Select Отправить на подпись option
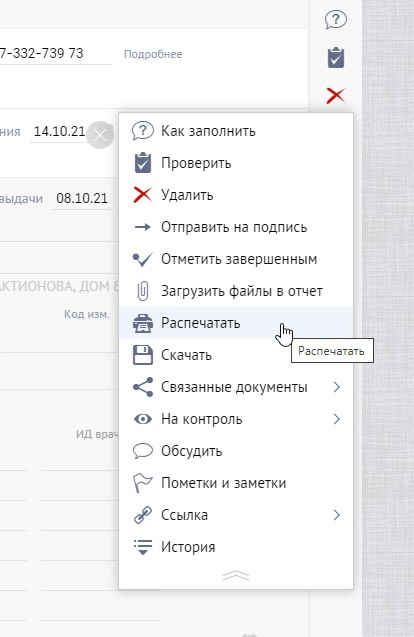The width and height of the screenshot is (414, 637). pos(236,227)
